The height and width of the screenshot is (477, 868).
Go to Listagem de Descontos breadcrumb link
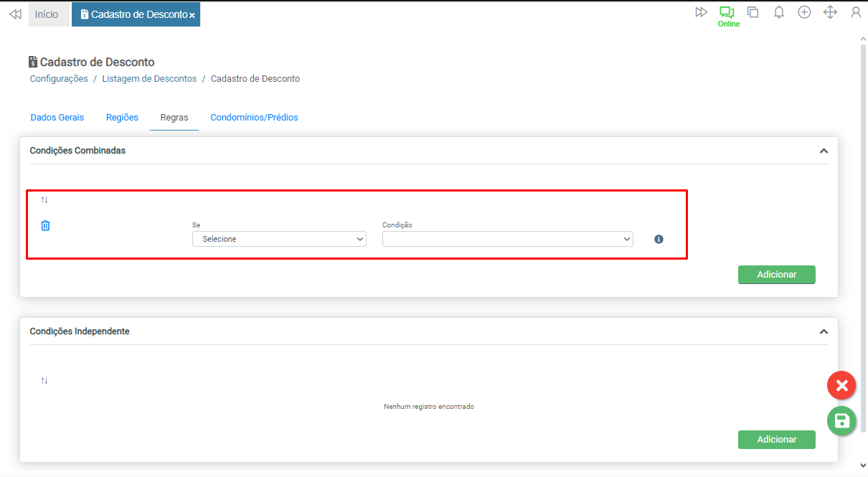click(x=149, y=79)
